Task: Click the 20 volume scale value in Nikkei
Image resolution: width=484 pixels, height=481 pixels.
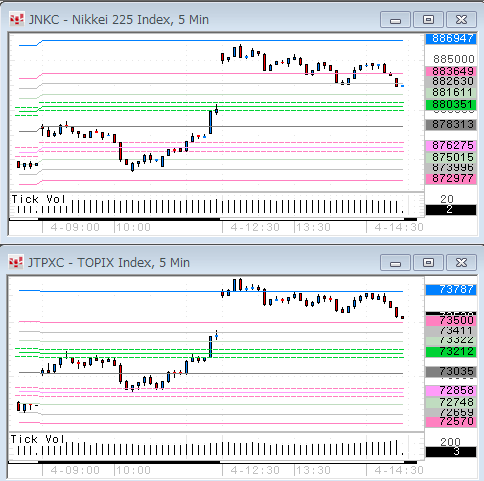Action: [x=447, y=199]
